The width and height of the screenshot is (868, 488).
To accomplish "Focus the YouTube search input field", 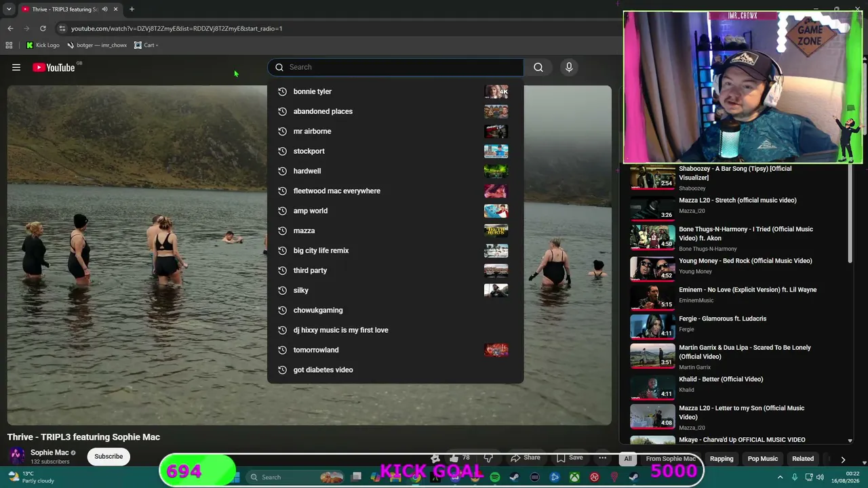I will coord(395,67).
